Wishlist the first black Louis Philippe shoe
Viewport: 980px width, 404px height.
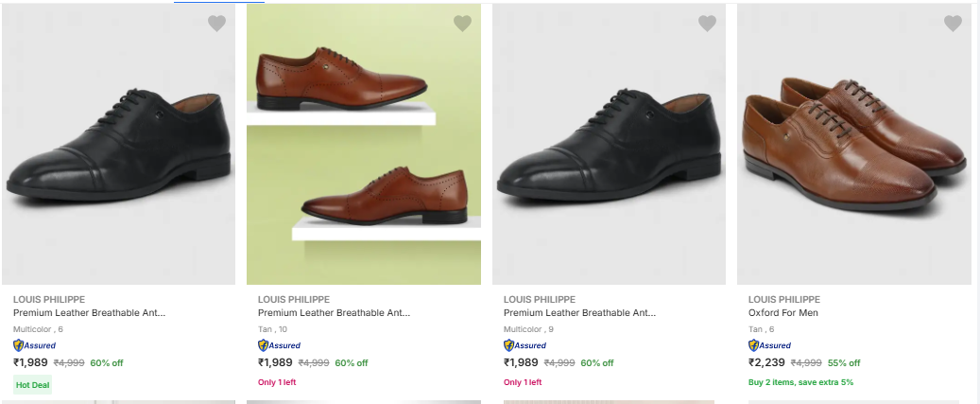coord(216,24)
